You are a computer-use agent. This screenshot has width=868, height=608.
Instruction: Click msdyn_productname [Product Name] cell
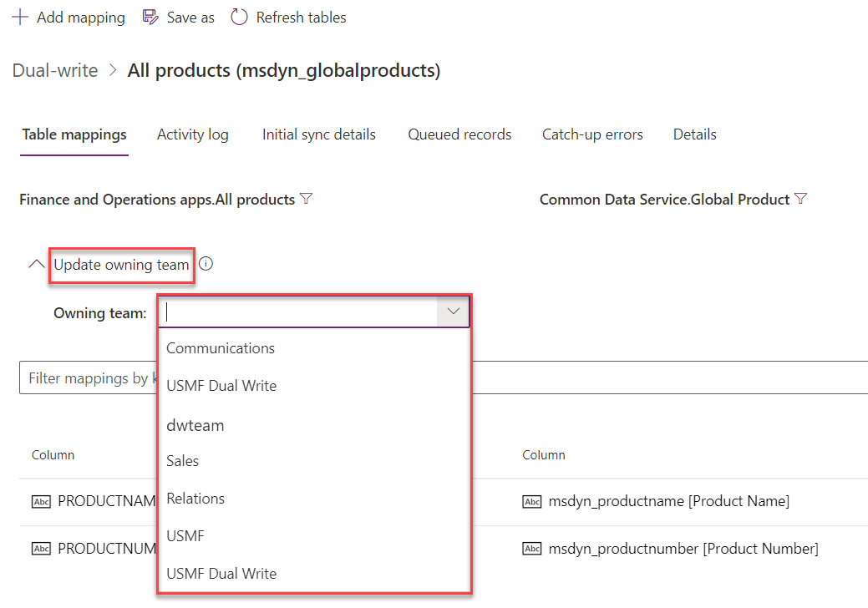668,501
